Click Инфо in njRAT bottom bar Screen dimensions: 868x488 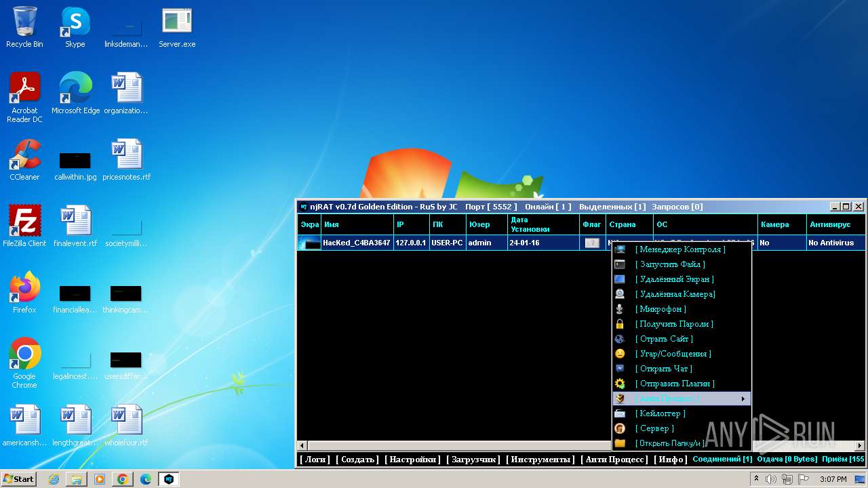pyautogui.click(x=670, y=460)
